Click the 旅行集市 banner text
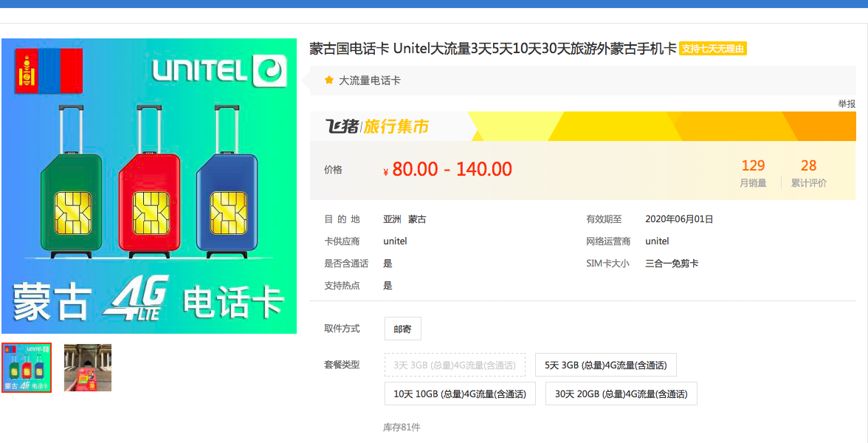868x443 pixels. [396, 127]
